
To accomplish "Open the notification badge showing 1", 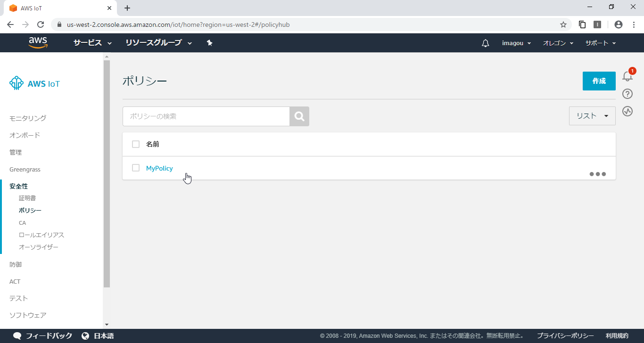I will 632,71.
